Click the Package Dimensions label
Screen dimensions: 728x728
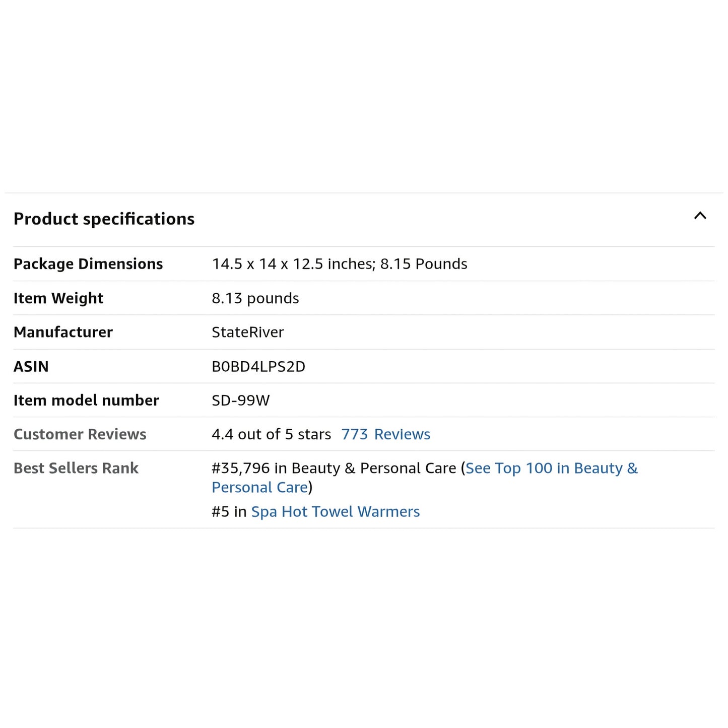pos(88,264)
